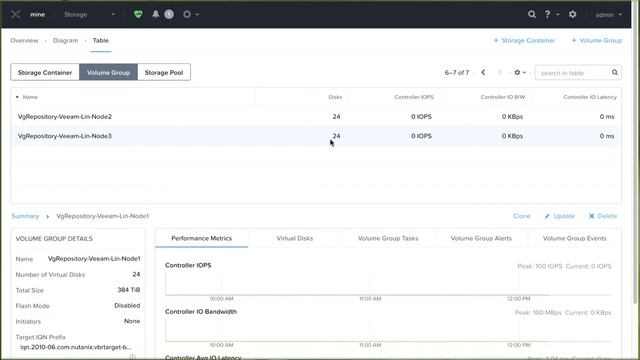Click the 384 TiB total size value
Screen dimensions: 640x360
pos(129,290)
